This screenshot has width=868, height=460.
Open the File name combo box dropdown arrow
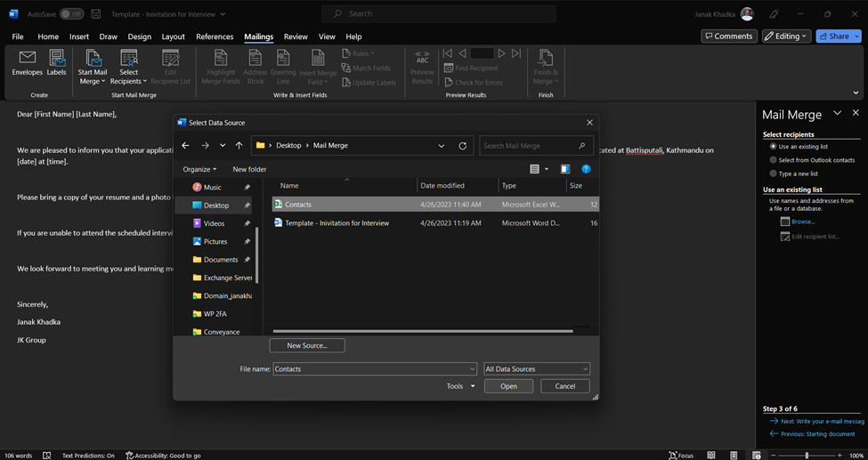pos(472,368)
